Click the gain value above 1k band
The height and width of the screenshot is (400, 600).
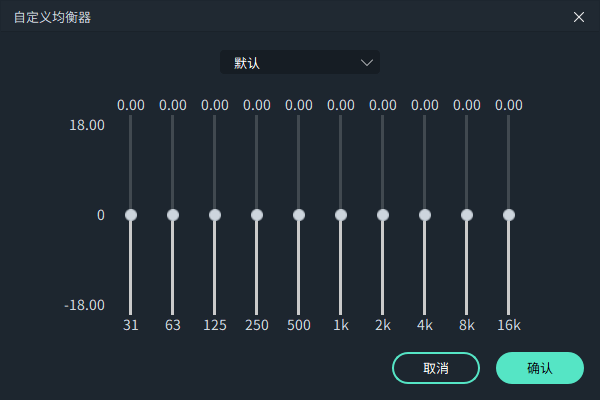pos(341,105)
